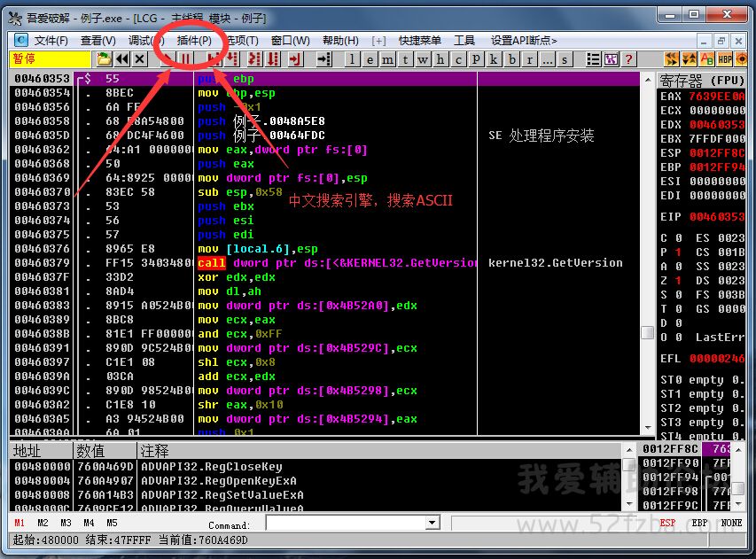Pause execution with the pause icon
Screen dimensions: 756x559
coord(185,59)
